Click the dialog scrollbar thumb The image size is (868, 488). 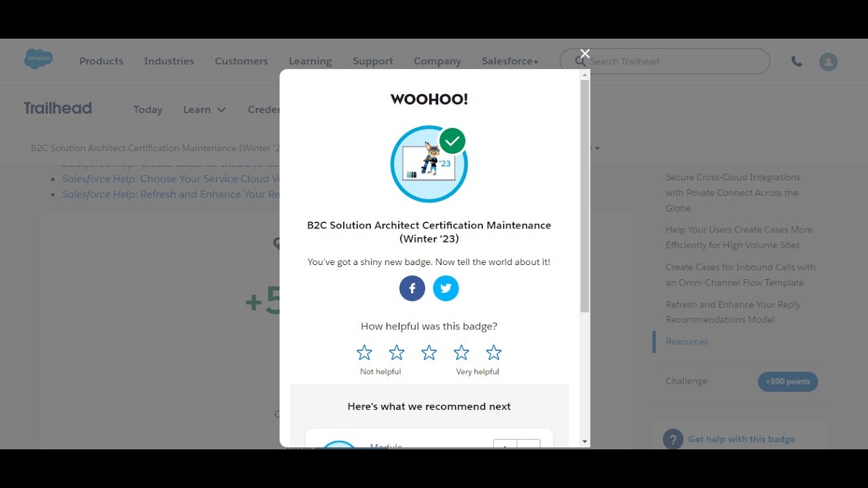click(x=585, y=197)
